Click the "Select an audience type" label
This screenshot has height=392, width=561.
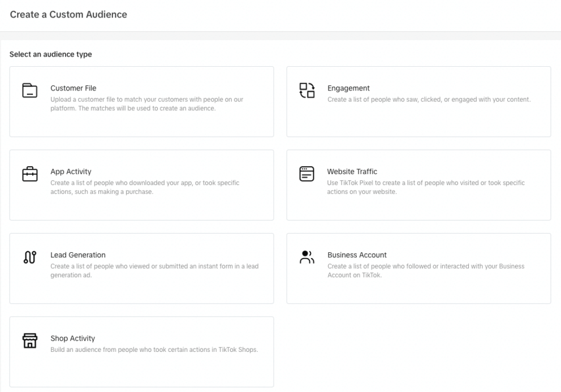point(51,54)
